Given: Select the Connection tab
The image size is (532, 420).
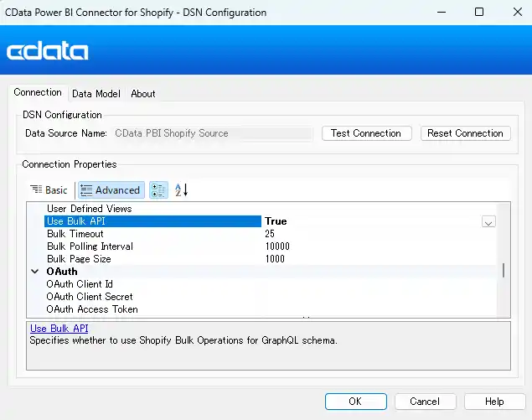Looking at the screenshot, I should tap(38, 93).
